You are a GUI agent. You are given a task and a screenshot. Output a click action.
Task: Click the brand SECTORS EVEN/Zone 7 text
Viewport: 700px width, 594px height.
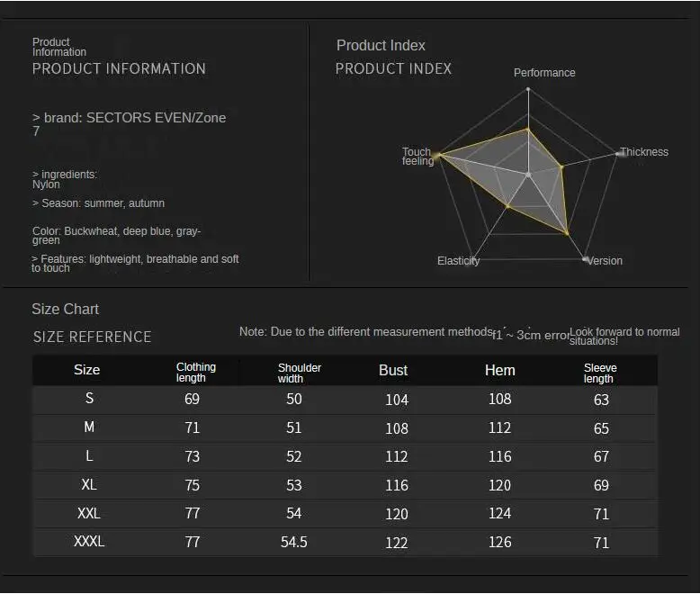tap(129, 123)
